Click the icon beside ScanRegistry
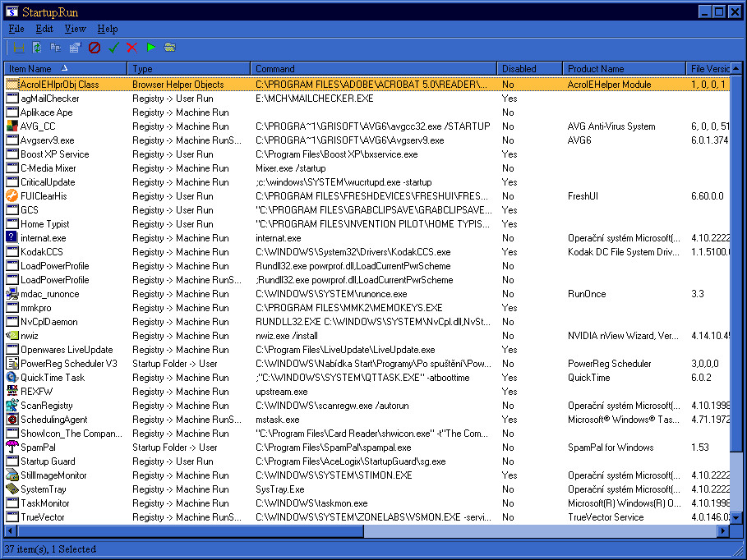 point(12,406)
